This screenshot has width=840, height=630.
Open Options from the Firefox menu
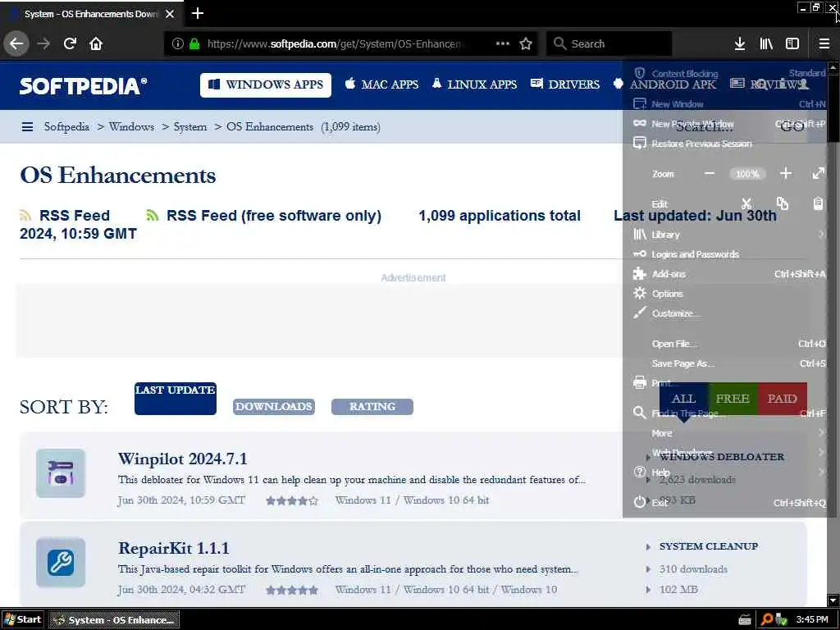pos(729,294)
